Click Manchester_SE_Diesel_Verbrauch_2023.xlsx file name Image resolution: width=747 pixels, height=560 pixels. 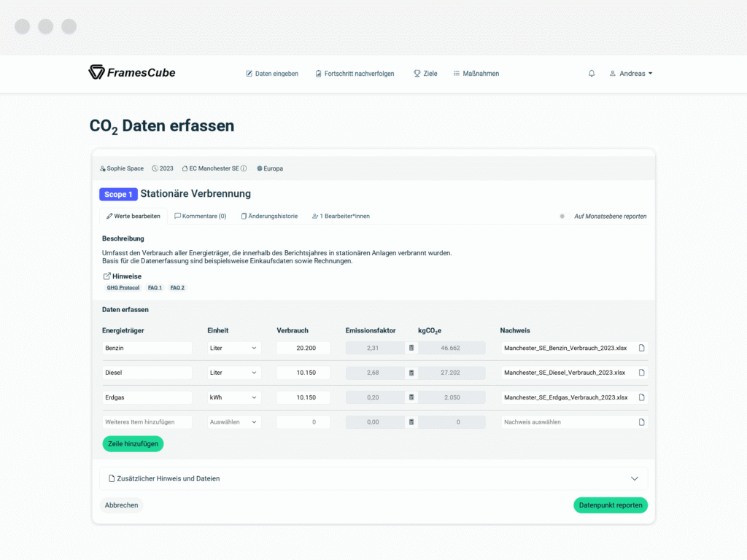565,373
